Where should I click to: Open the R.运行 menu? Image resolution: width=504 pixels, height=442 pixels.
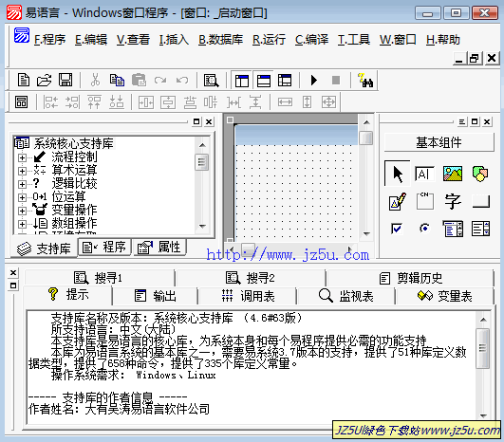point(269,40)
